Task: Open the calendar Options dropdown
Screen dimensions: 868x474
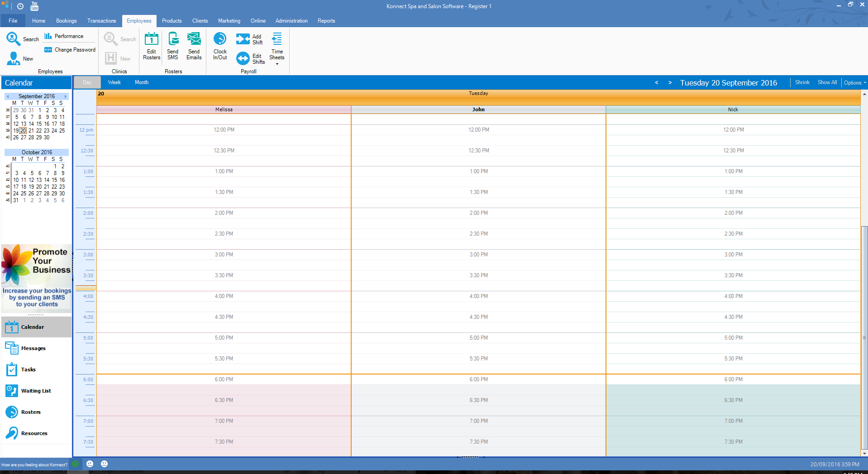Action: [854, 83]
